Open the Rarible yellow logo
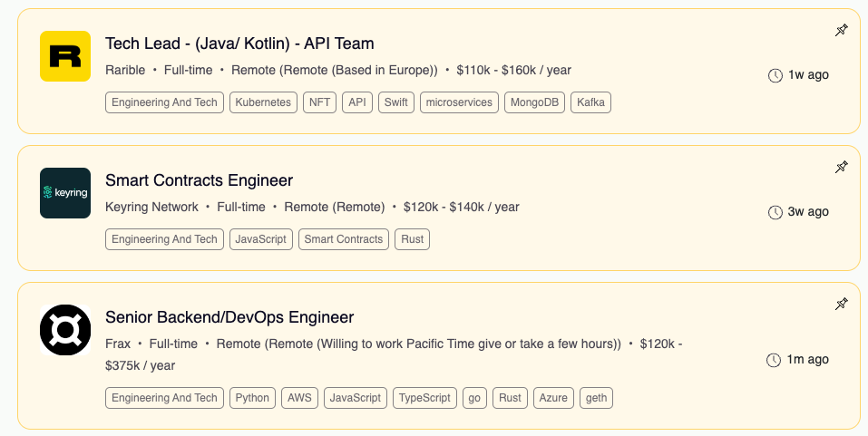 (x=65, y=56)
